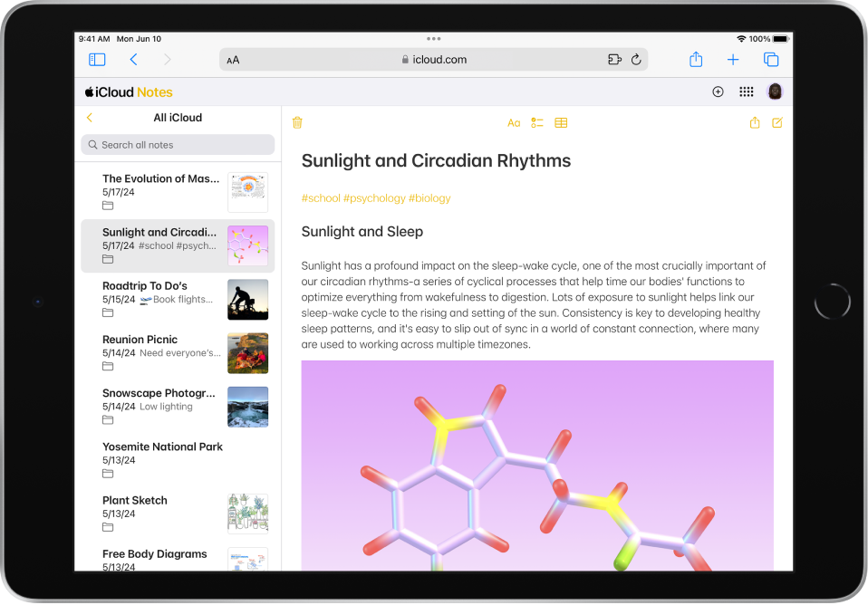Screen dimensions: 868x605
Task: Navigate back using Safari's back chevron
Action: pos(133,59)
